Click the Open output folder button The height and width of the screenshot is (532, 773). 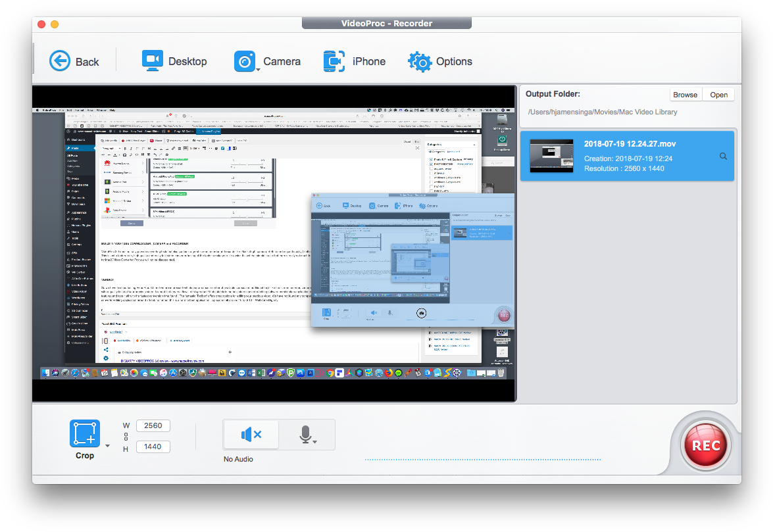click(718, 95)
